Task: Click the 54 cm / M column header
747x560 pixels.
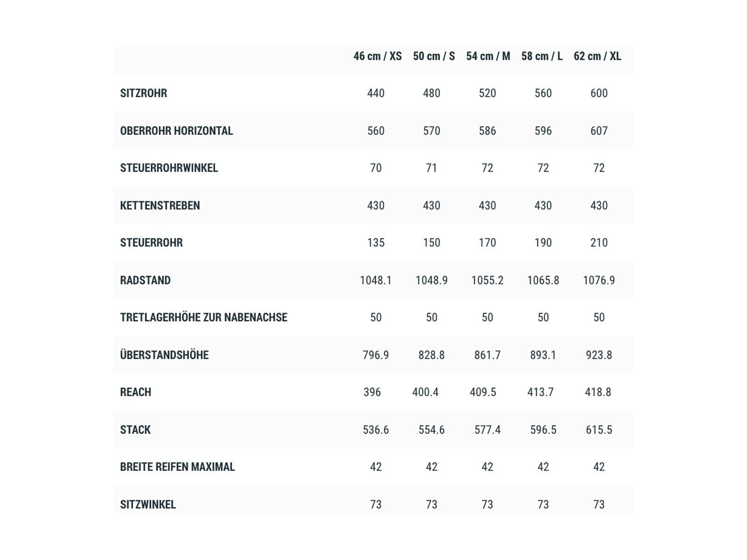Action: coord(488,56)
